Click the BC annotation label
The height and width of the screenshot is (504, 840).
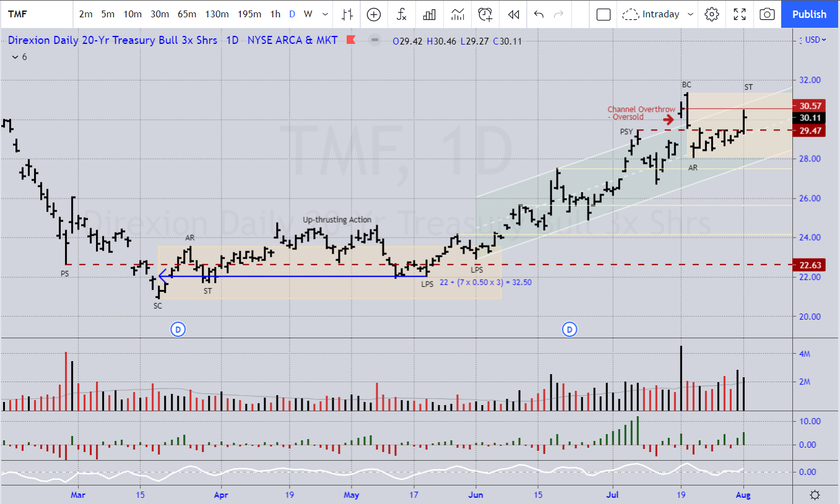click(686, 84)
